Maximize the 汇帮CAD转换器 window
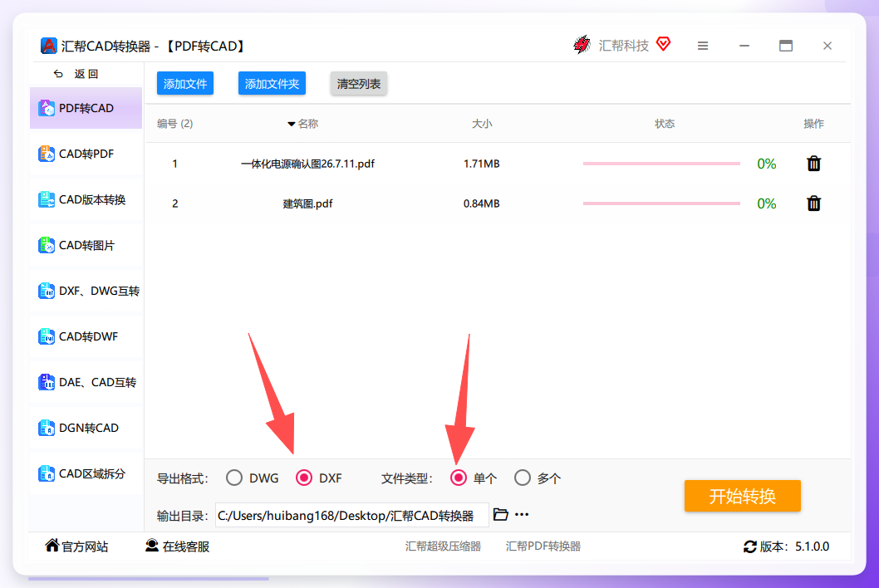The height and width of the screenshot is (588, 879). 786,46
